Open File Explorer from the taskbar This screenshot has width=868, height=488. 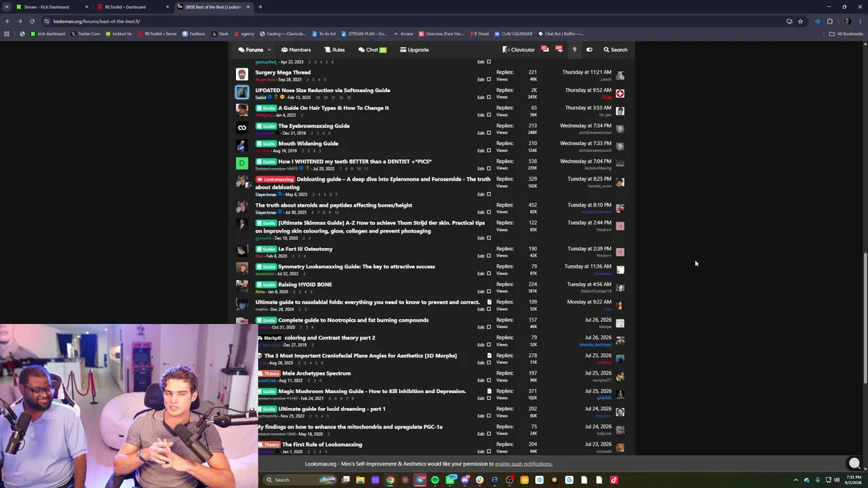[360, 480]
